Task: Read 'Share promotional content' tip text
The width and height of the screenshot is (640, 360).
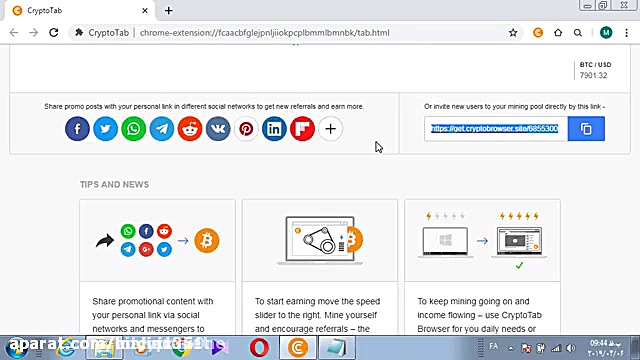Action: tap(153, 315)
